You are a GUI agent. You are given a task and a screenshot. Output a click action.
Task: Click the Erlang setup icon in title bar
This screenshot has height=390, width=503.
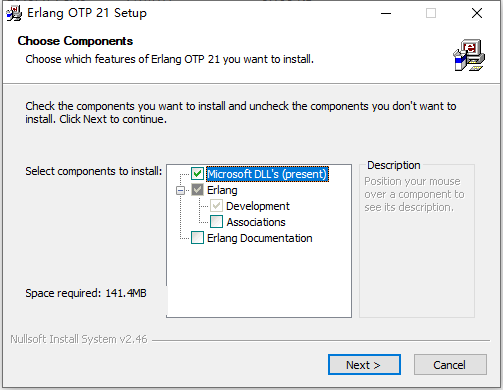pyautogui.click(x=14, y=13)
